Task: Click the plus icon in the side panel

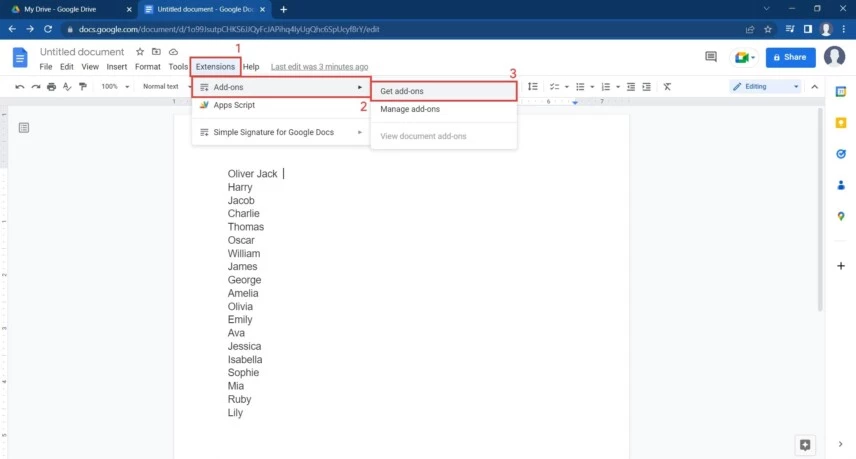Action: 841,266
